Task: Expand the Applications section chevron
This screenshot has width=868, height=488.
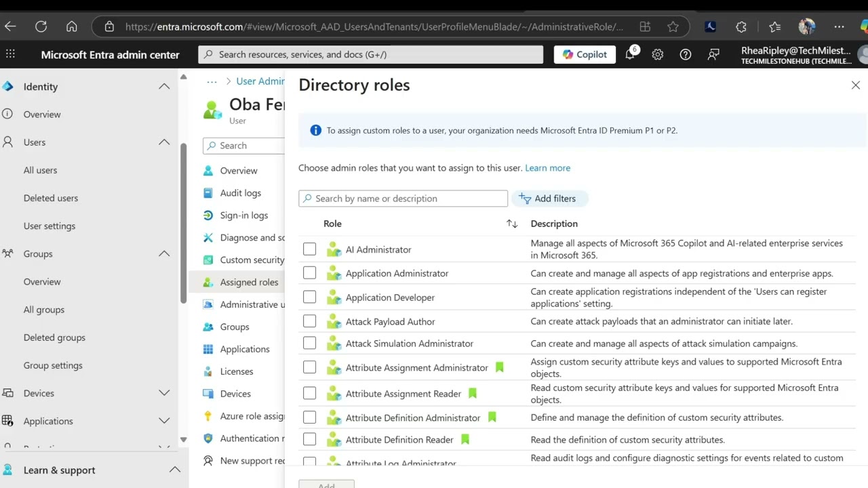Action: 164,421
